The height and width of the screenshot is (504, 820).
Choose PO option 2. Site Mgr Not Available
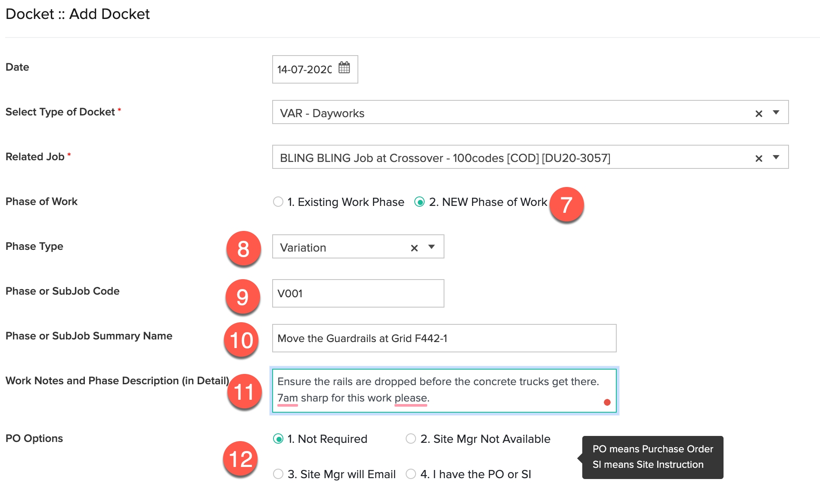(411, 439)
